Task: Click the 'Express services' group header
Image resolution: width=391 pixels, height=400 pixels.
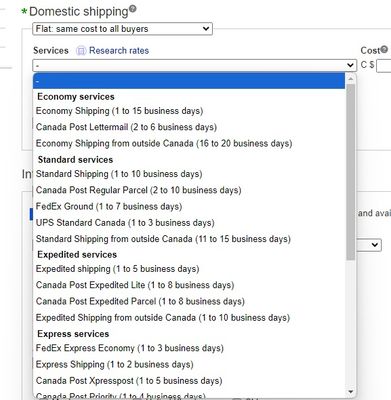Action: click(x=73, y=334)
